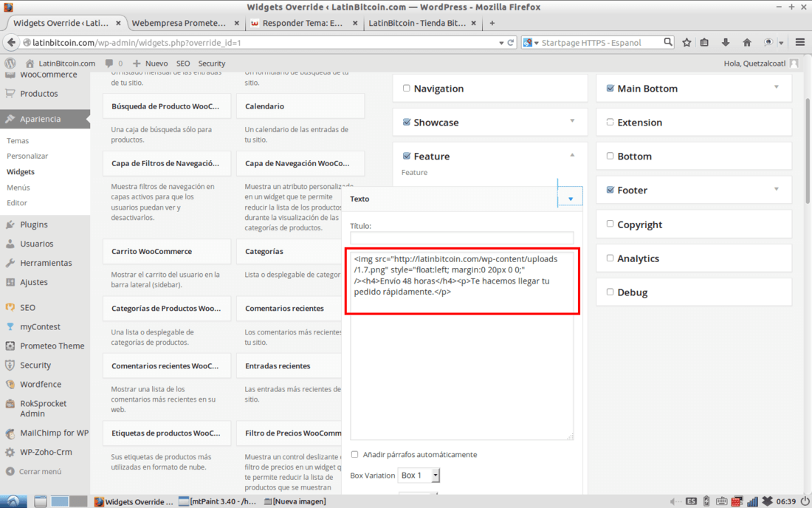Open the RokSprocket Admin sidebar menu
This screenshot has width=812, height=508.
[x=45, y=408]
